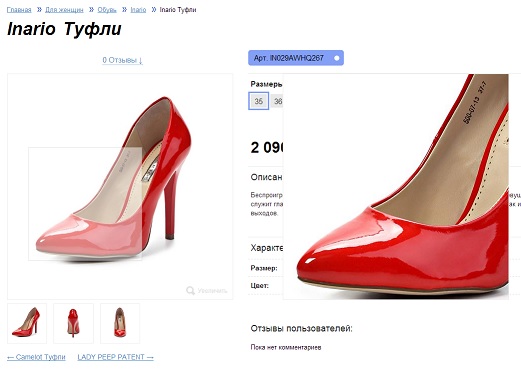Jump to 0 Отзывы reviews link

(123, 60)
